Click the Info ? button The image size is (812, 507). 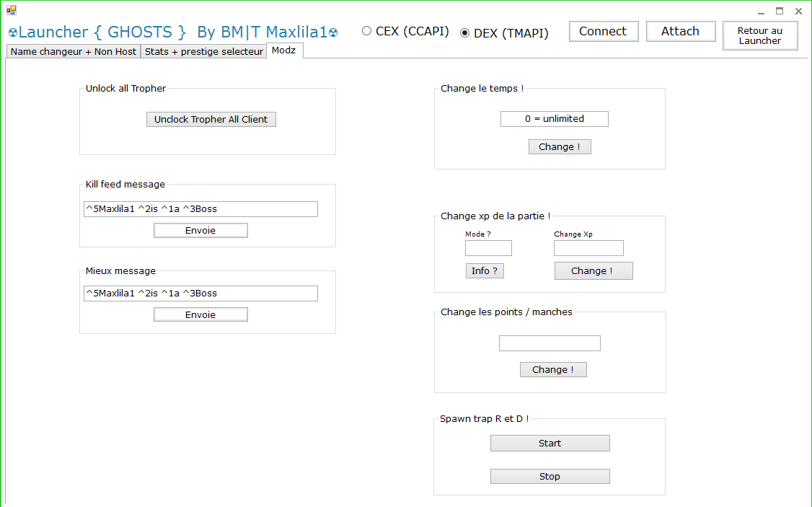485,271
